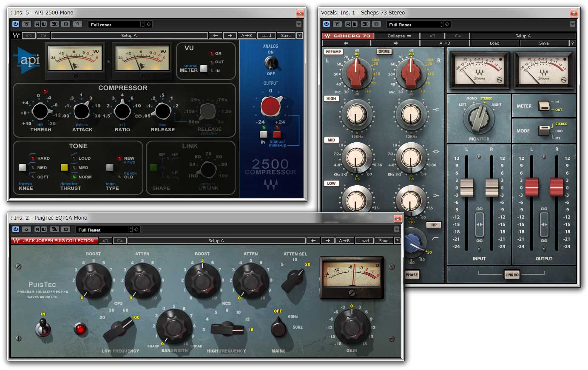
Task: Click the A/B compare icon in API-2500 host bar
Action: click(54, 24)
